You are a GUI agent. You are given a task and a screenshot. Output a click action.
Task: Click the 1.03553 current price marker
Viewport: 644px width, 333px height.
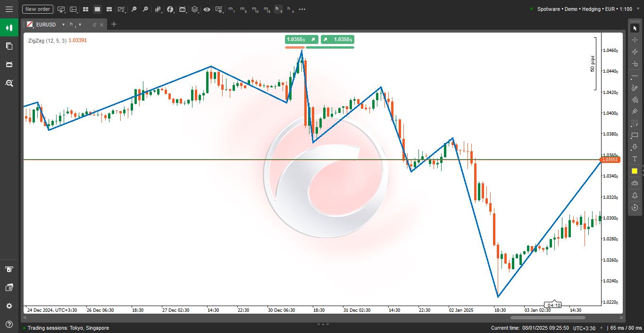tap(610, 160)
